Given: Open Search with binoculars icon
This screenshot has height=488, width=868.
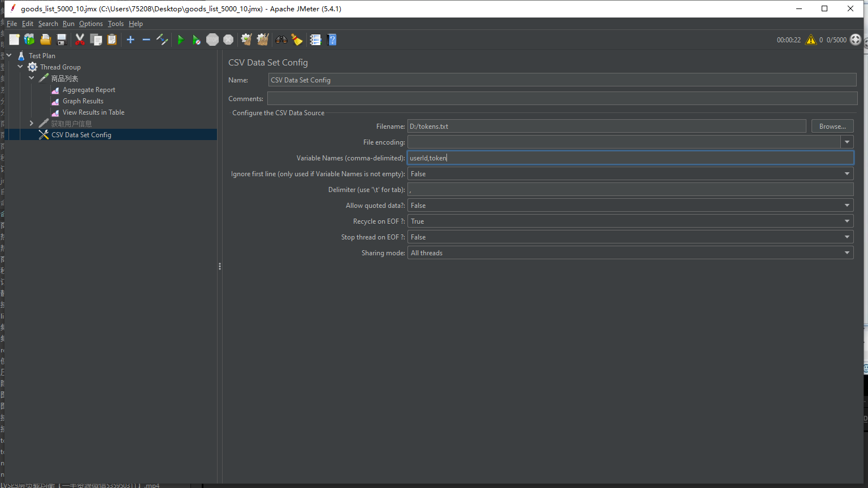Looking at the screenshot, I should point(281,40).
